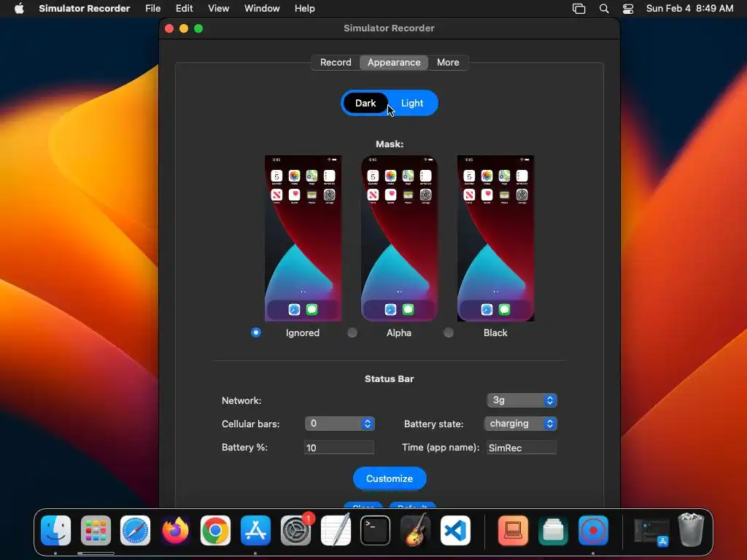Open Simulator Recorder red record dock icon
747x560 pixels.
pos(593,530)
